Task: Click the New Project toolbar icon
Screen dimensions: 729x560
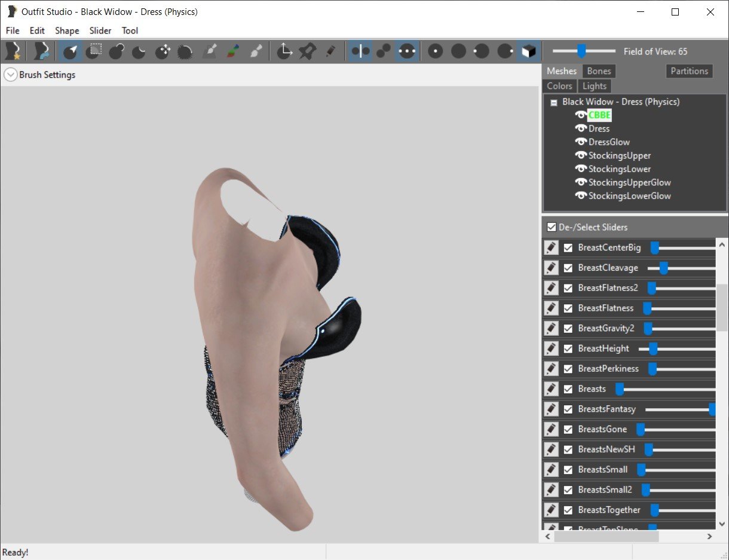Action: pyautogui.click(x=13, y=52)
